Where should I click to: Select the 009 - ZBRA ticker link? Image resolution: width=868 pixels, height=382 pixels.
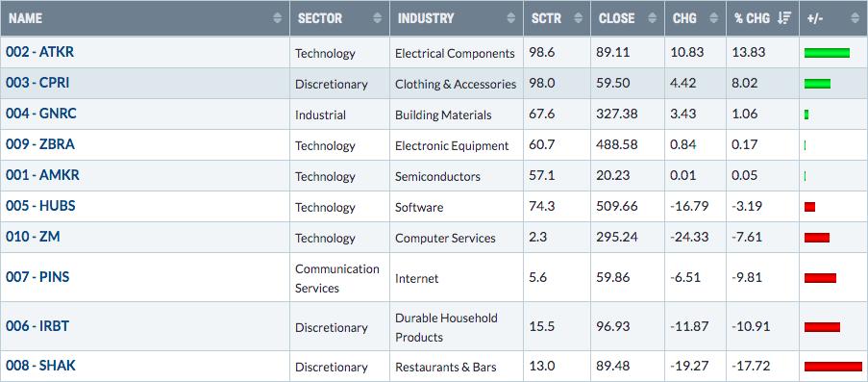[x=40, y=144]
